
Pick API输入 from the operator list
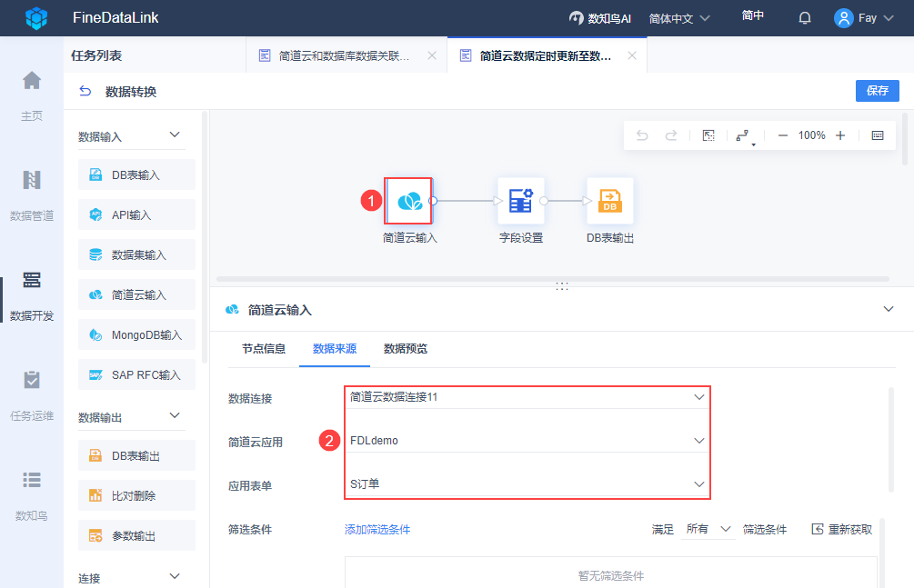[136, 214]
